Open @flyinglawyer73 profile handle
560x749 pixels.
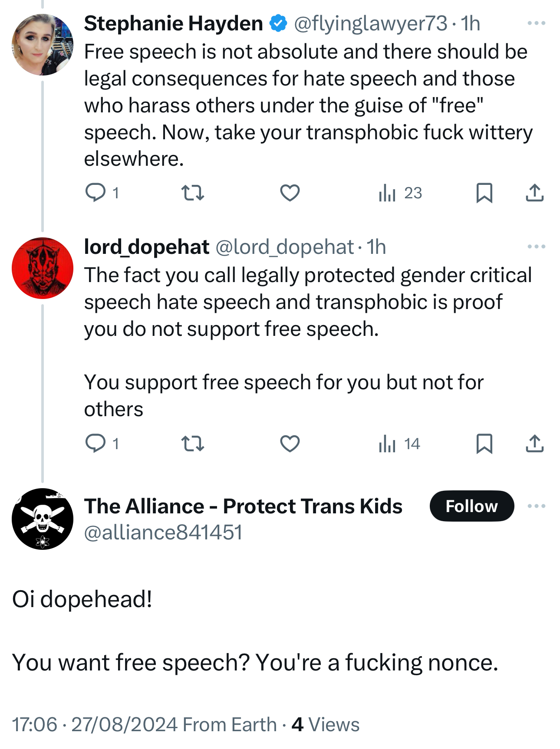pyautogui.click(x=370, y=23)
